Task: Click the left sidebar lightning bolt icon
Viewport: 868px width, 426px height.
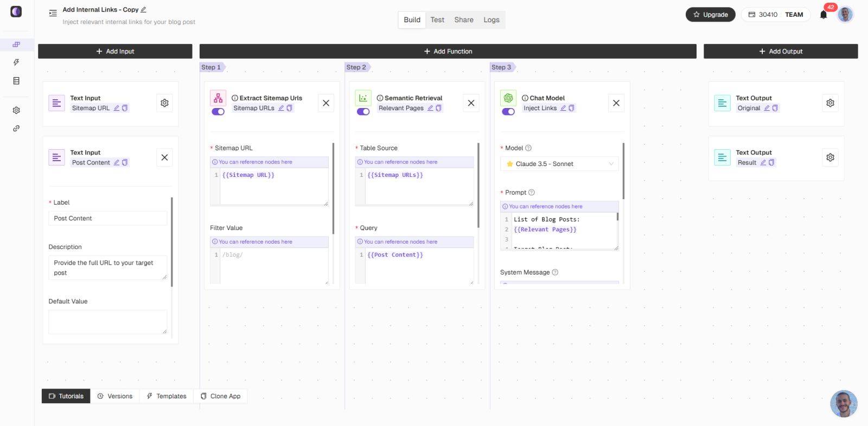Action: pos(16,62)
